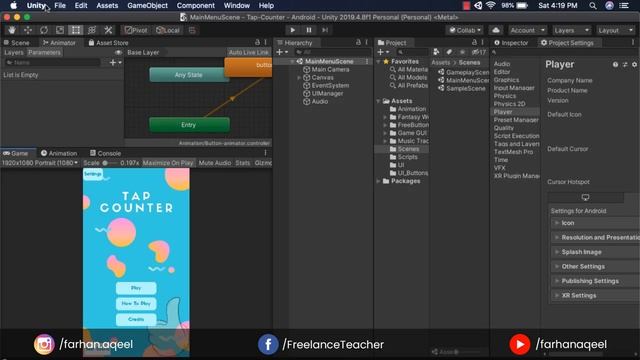
Task: Select Layers tab in Animator
Action: [x=13, y=53]
